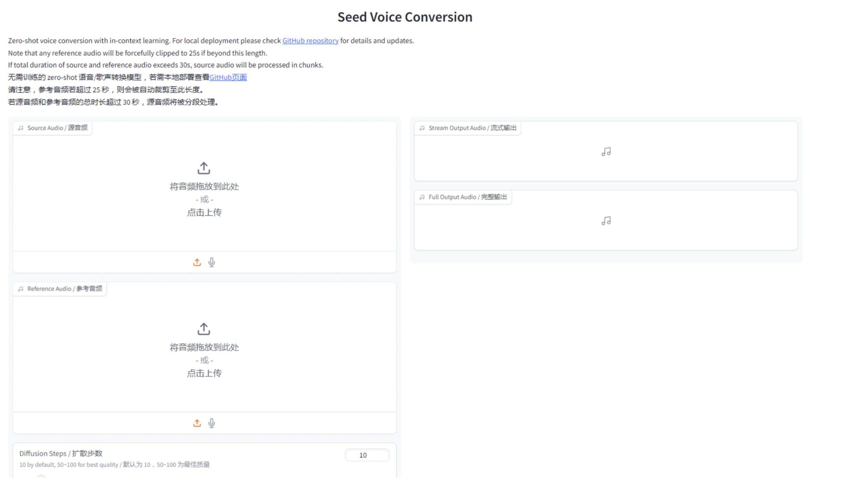847x504 pixels.
Task: Click the Reference Audio / 参考音频 label
Action: click(65, 289)
